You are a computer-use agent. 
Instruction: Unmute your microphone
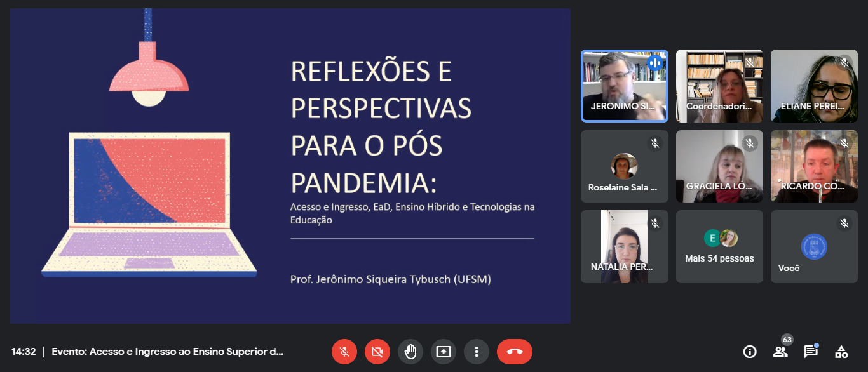click(x=344, y=351)
